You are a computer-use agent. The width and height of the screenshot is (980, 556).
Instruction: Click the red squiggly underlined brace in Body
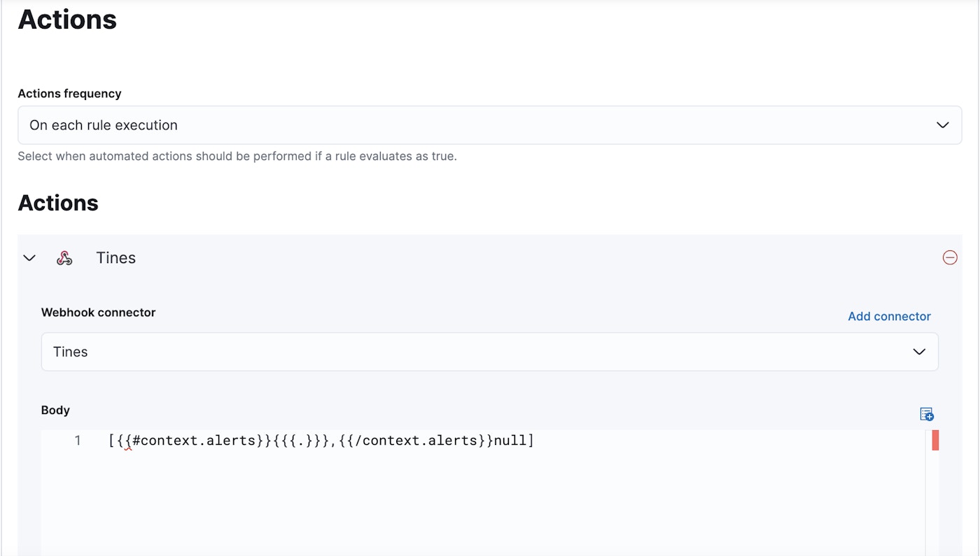coord(127,442)
